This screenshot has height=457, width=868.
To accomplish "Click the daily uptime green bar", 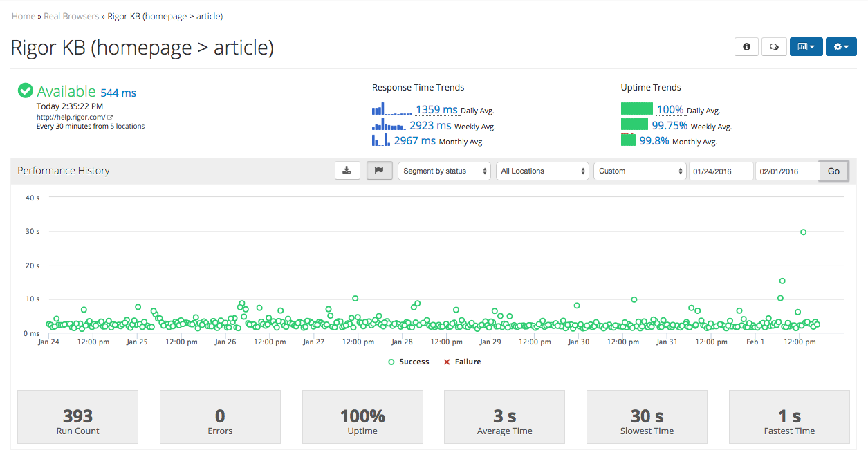I will point(637,109).
